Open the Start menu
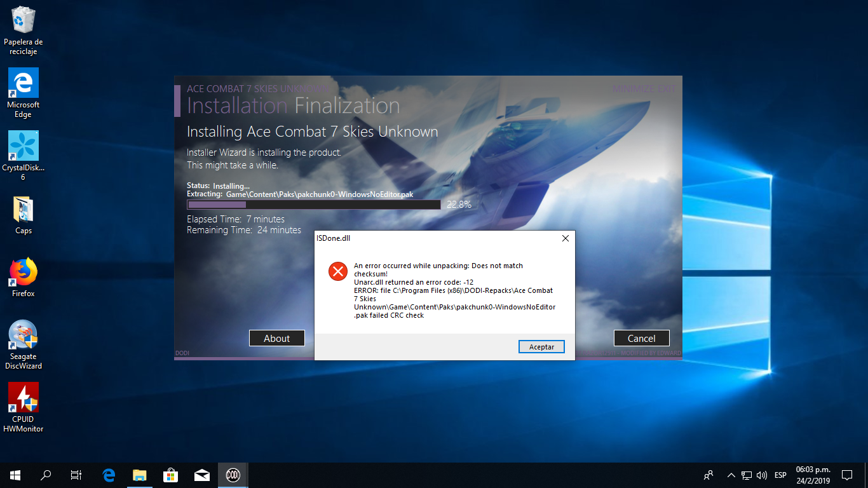 pyautogui.click(x=14, y=475)
